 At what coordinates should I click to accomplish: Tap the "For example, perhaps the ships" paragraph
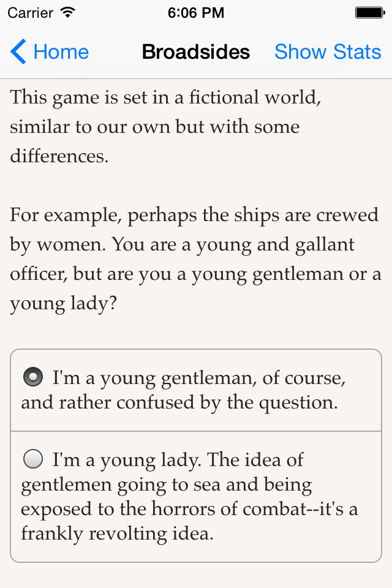coord(195,258)
